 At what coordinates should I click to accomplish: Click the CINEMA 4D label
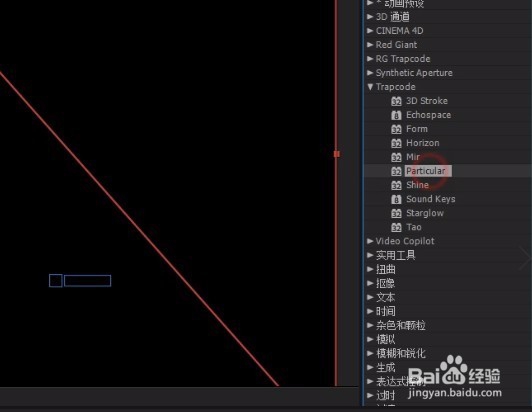coord(399,31)
